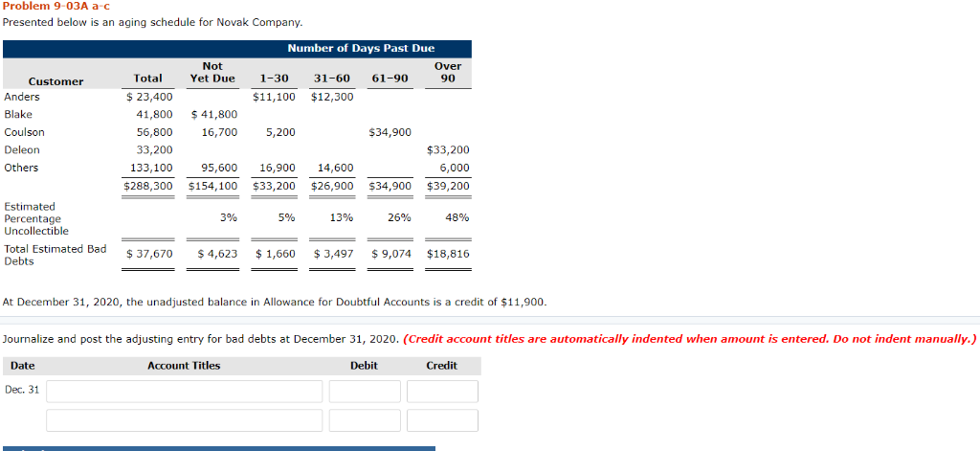
Task: Click estimated bad debt $18,816
Action: pyautogui.click(x=448, y=254)
